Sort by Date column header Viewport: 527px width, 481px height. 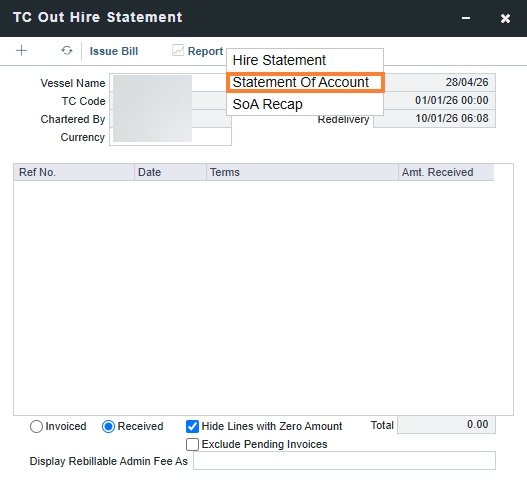170,172
